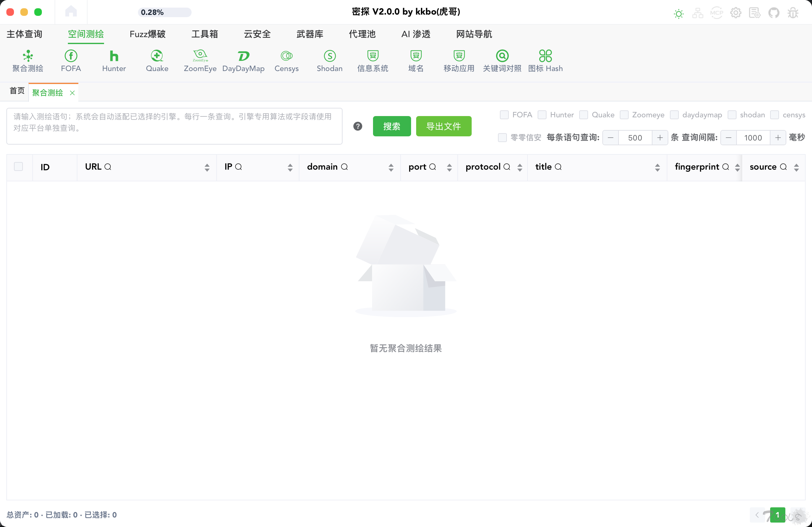812x527 pixels.
Task: Tick the select-all checkbox in table header
Action: click(x=18, y=166)
